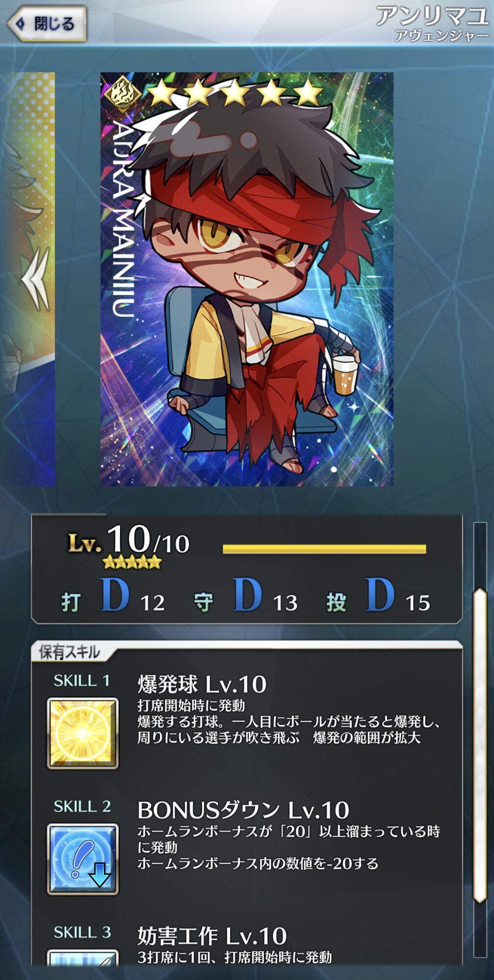Viewport: 494px width, 980px height.
Task: Open the Angra Mainyu card artwork
Action: point(247,279)
